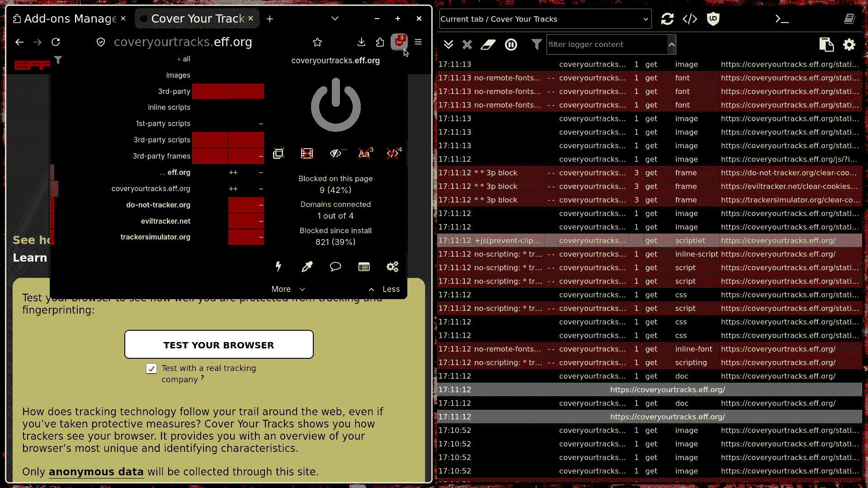Toggle logger filtering with funnel icon
Screen dimensions: 868x488
536,44
